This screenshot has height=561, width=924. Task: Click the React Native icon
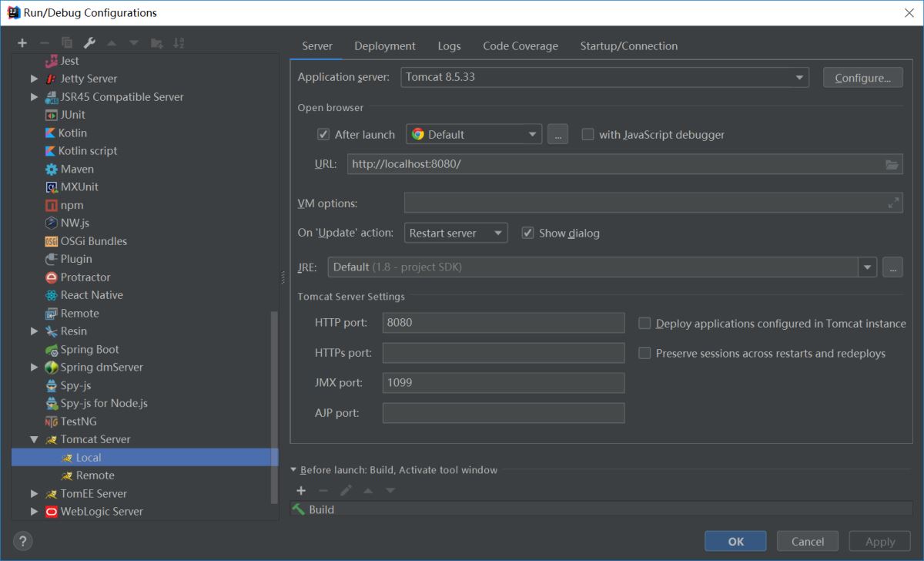coord(52,295)
